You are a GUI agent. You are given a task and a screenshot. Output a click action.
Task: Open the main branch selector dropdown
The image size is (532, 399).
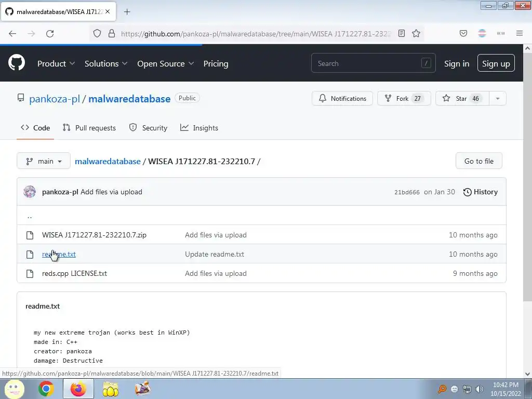[x=44, y=161]
